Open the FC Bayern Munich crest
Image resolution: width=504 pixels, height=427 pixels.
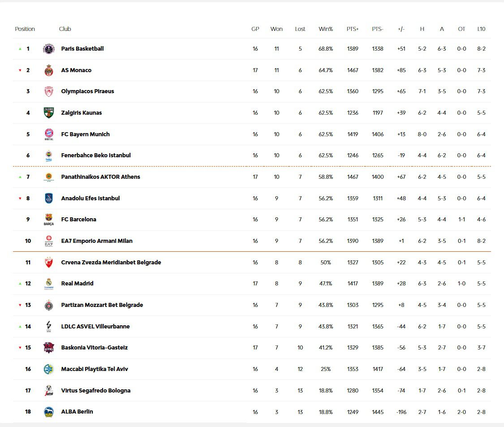point(48,134)
